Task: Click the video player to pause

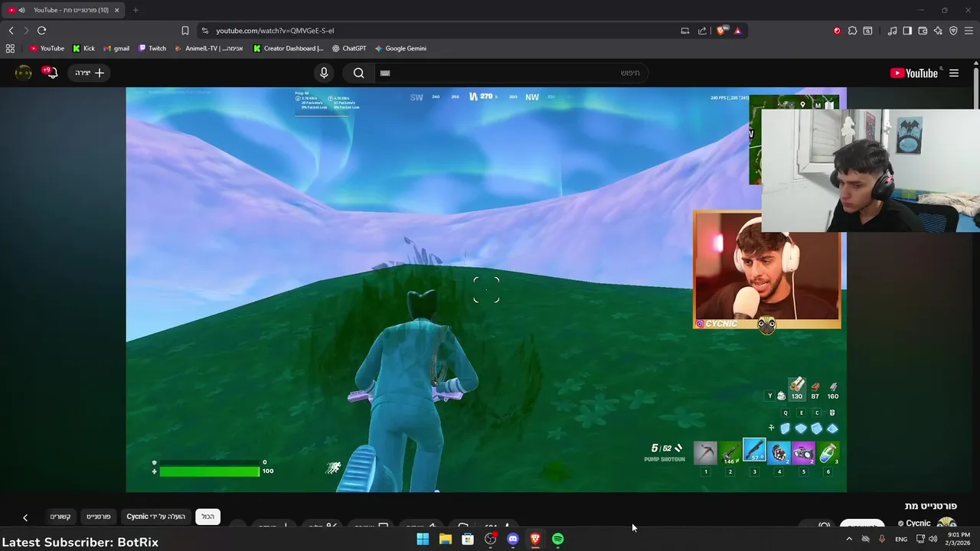Action: pos(486,289)
